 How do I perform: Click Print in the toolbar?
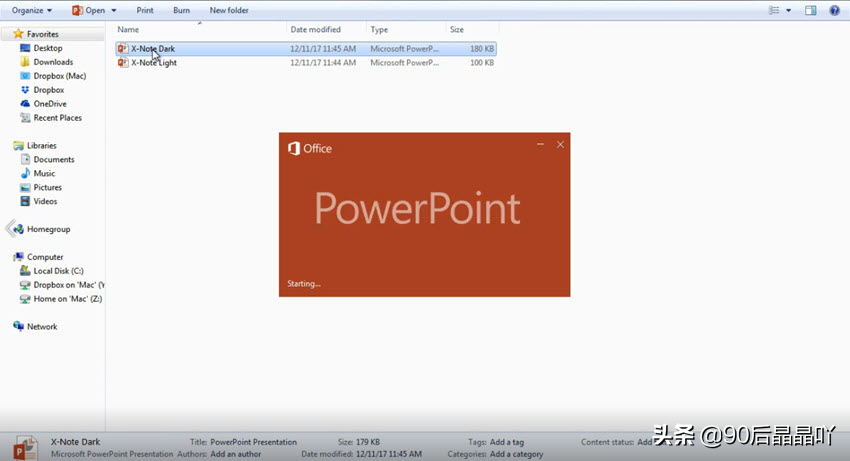(145, 10)
